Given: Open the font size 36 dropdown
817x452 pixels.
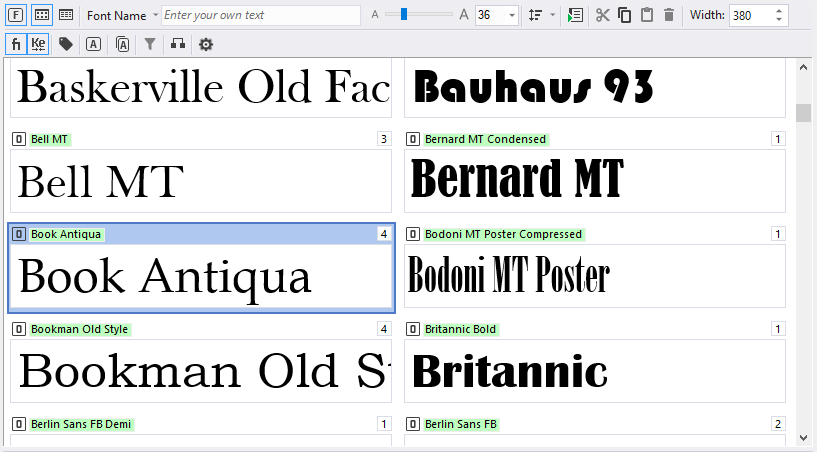Looking at the screenshot, I should 512,16.
